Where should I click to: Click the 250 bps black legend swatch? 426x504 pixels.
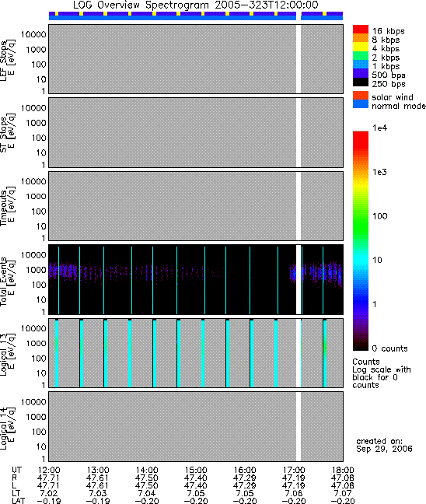tap(361, 82)
